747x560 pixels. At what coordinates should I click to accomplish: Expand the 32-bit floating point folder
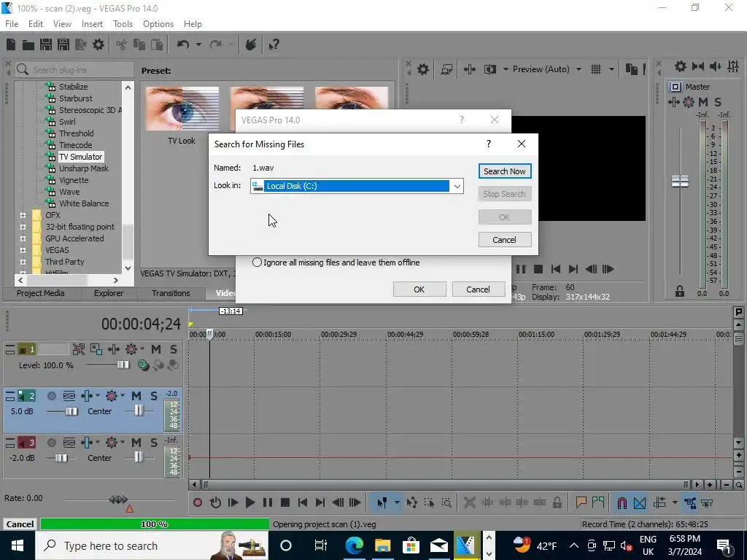click(23, 227)
